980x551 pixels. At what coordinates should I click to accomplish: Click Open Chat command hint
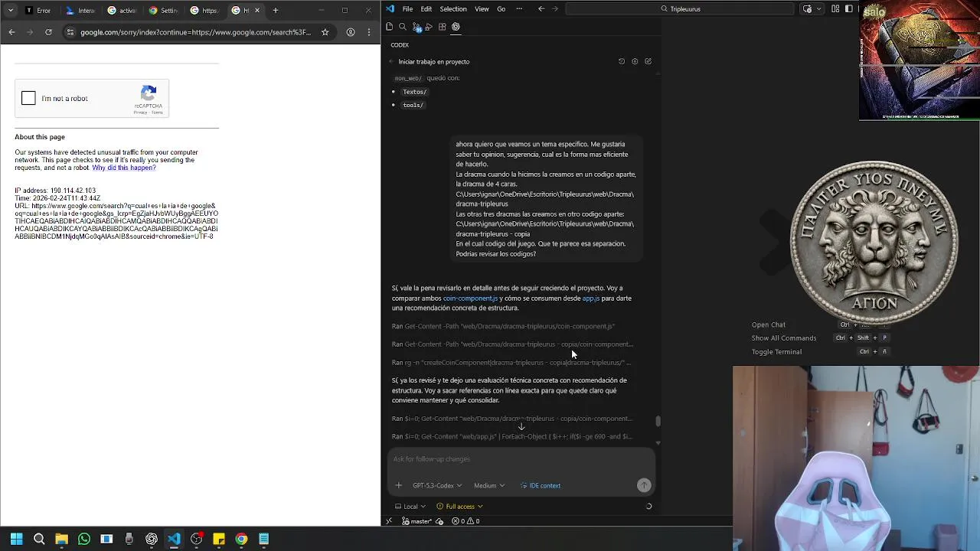click(x=768, y=324)
